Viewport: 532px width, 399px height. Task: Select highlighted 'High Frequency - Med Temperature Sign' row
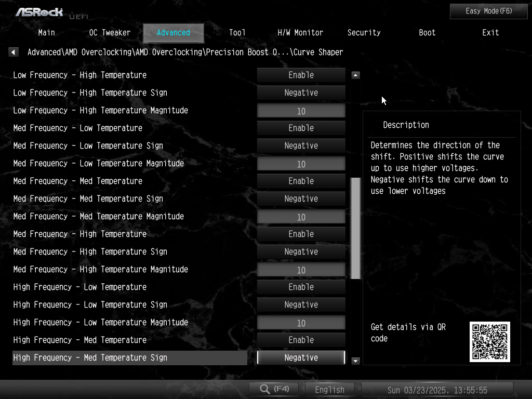129,357
